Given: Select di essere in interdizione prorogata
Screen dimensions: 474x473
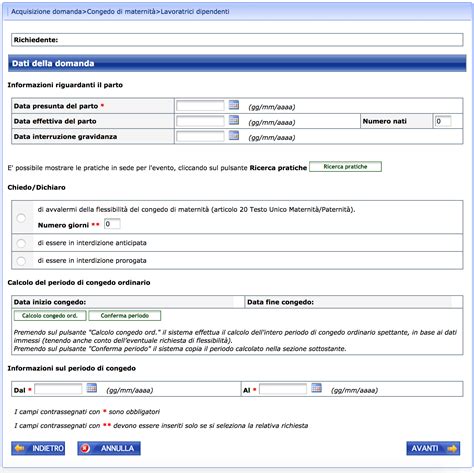Looking at the screenshot, I should (x=21, y=261).
